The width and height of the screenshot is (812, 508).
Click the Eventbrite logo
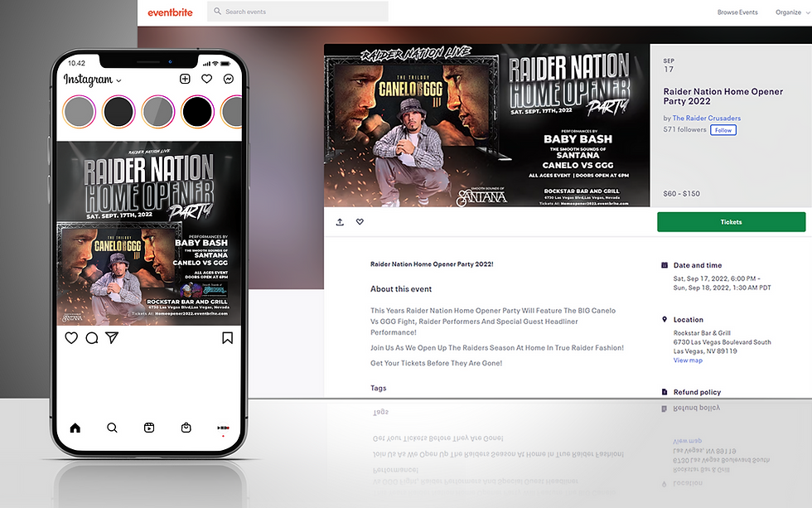click(170, 12)
